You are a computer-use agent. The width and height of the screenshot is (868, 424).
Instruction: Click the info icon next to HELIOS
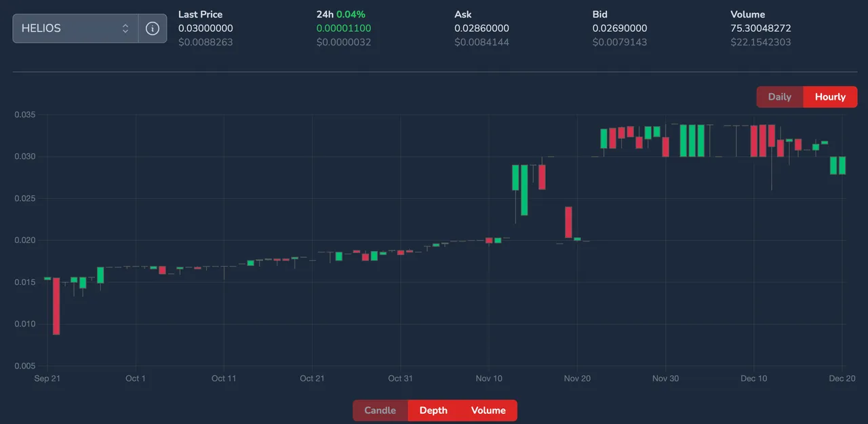coord(153,28)
